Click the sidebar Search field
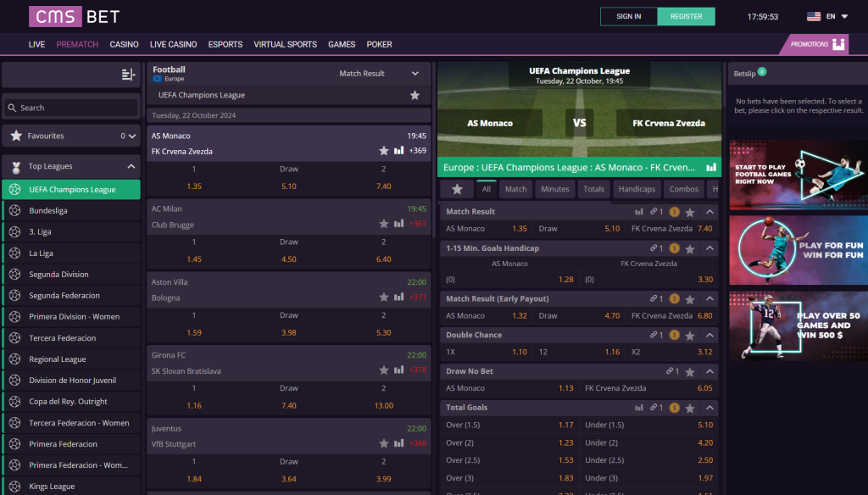This screenshot has height=495, width=868. [72, 108]
